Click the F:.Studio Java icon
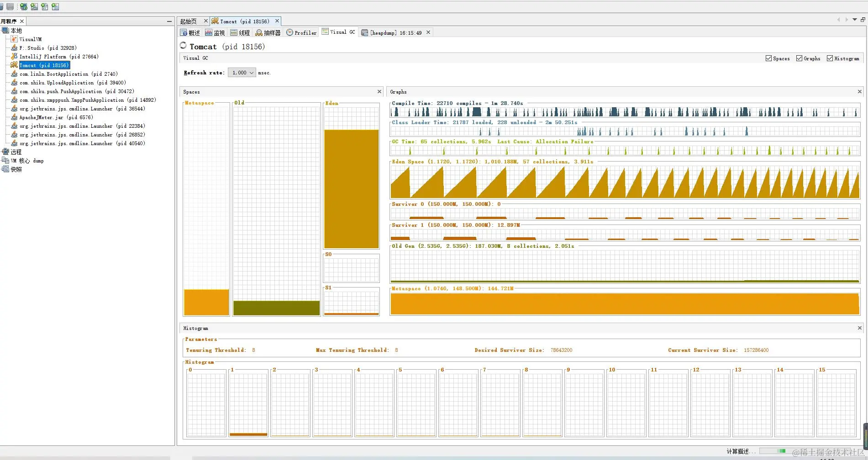Screen dimensions: 868x460 coord(14,48)
